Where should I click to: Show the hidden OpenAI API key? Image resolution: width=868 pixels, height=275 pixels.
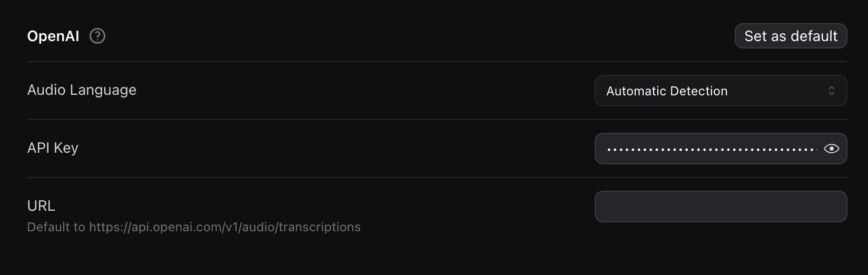pos(831,149)
